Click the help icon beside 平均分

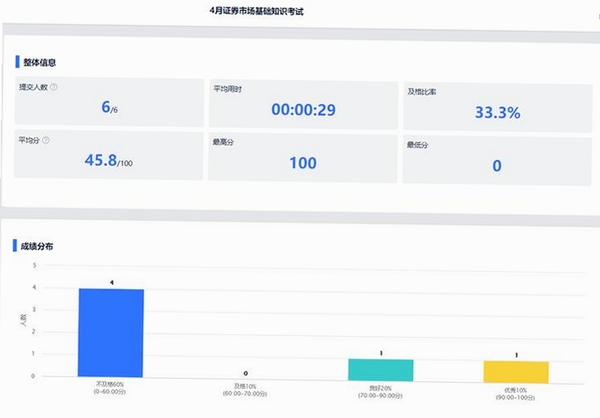[46, 140]
